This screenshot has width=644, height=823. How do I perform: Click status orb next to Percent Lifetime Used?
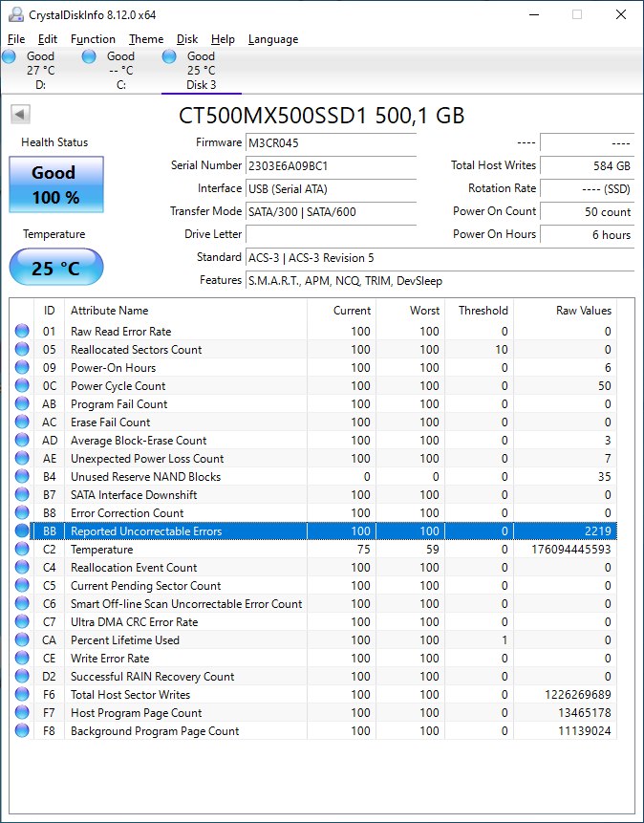click(22, 640)
